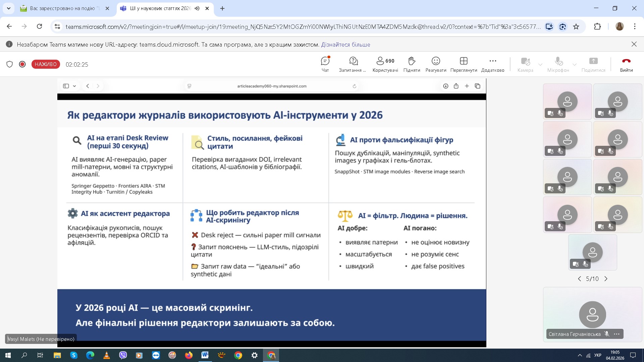Open the view options (Переглянути)
This screenshot has height=362, width=644.
pos(464,64)
